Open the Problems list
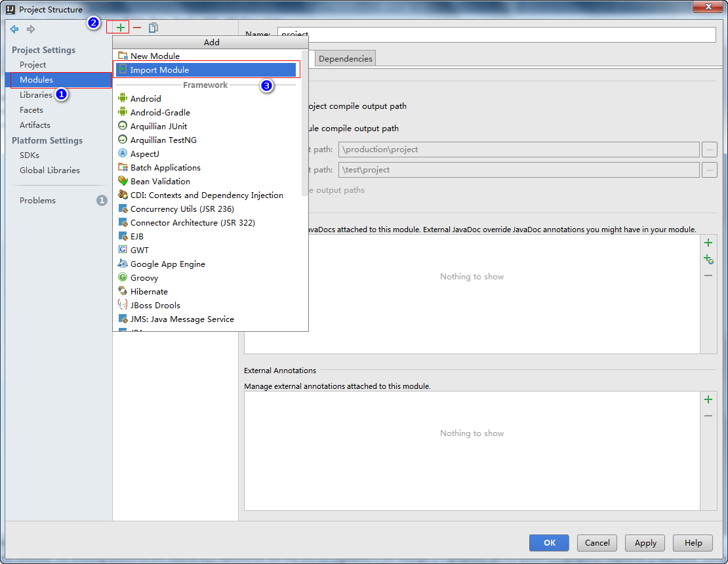The width and height of the screenshot is (728, 564). [37, 201]
